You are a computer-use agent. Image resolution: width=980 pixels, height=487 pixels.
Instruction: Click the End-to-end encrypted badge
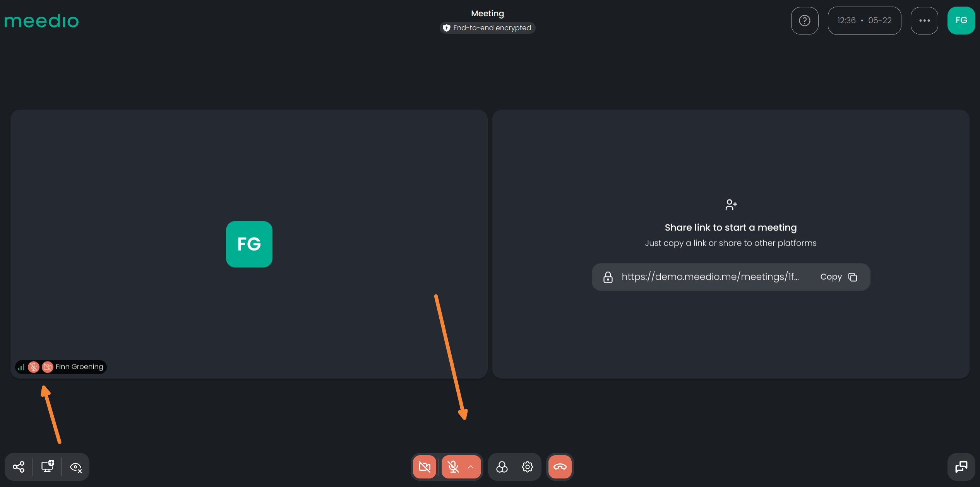(x=487, y=28)
